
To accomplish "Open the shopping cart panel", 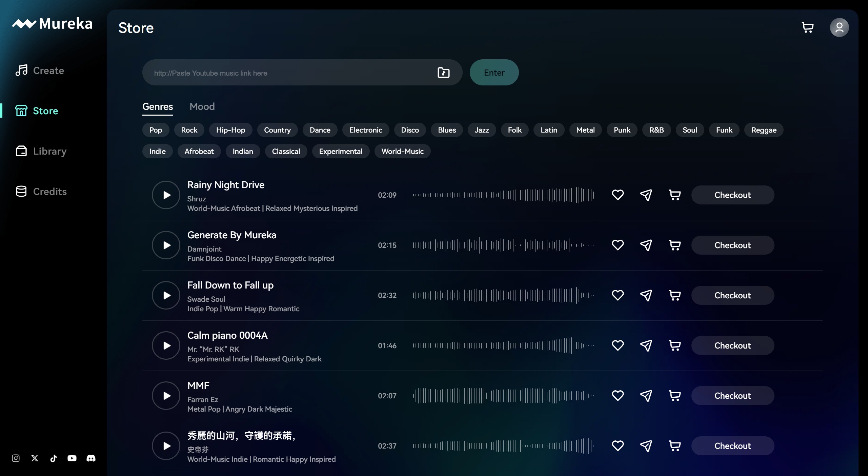I will tap(808, 27).
